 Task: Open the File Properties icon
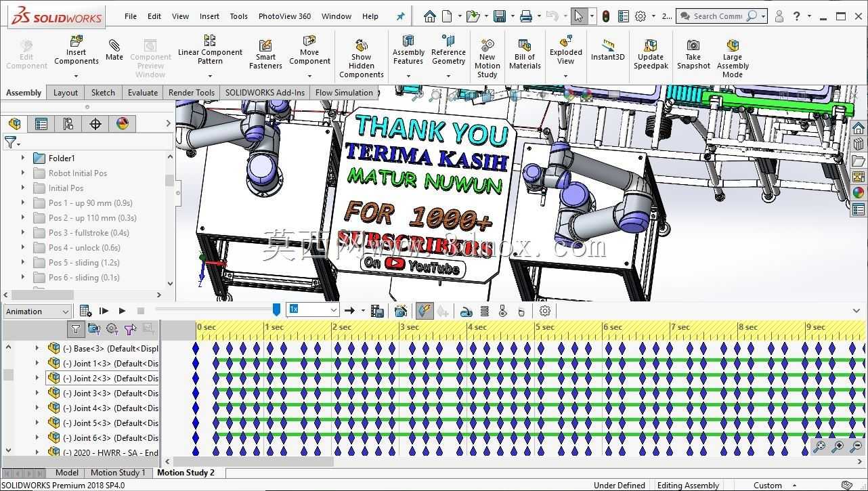click(x=624, y=16)
